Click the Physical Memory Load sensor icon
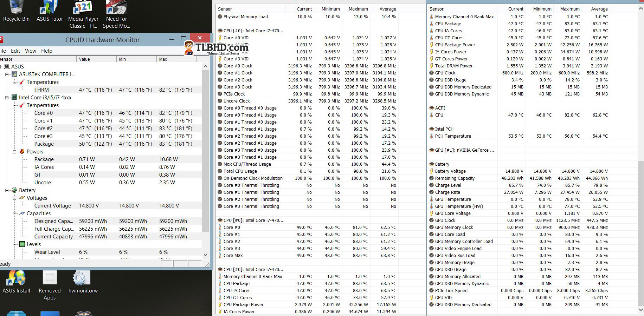644x316 pixels. [x=220, y=17]
